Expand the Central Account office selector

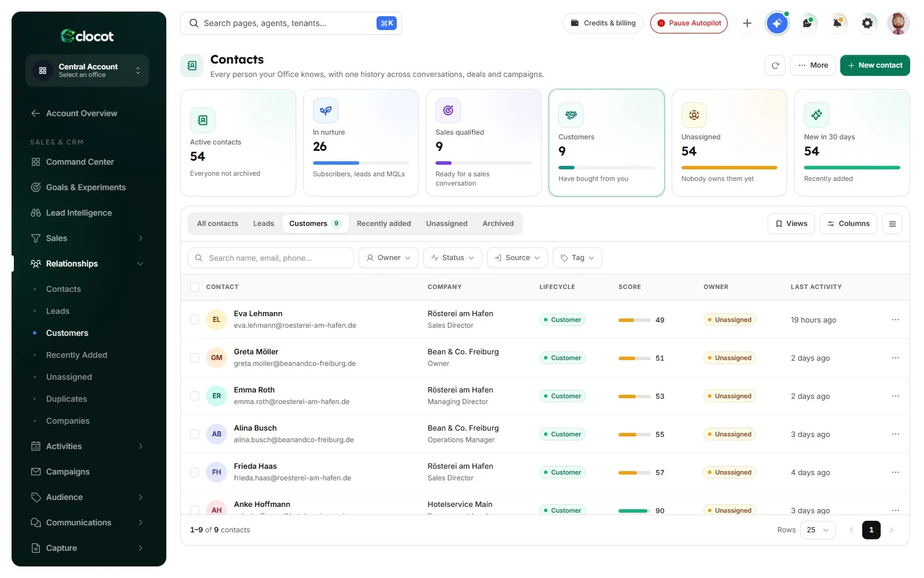click(x=87, y=71)
